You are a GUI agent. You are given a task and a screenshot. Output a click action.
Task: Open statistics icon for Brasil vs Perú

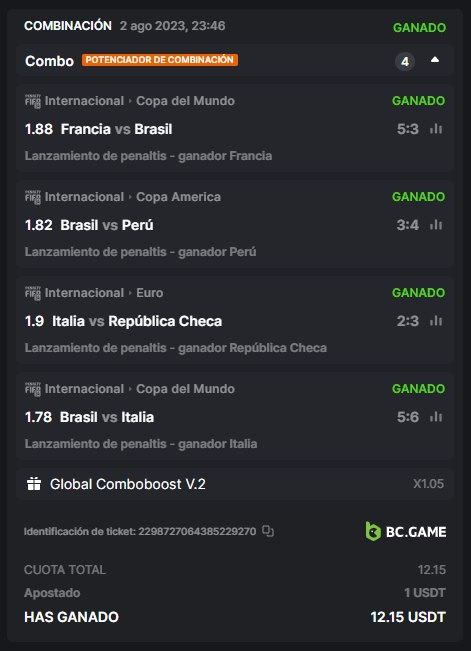click(x=436, y=225)
